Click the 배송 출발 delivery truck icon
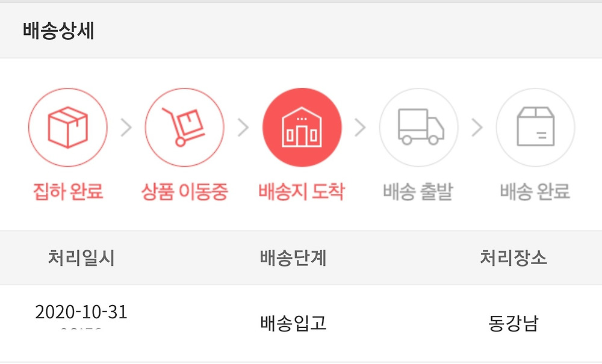 [x=418, y=128]
